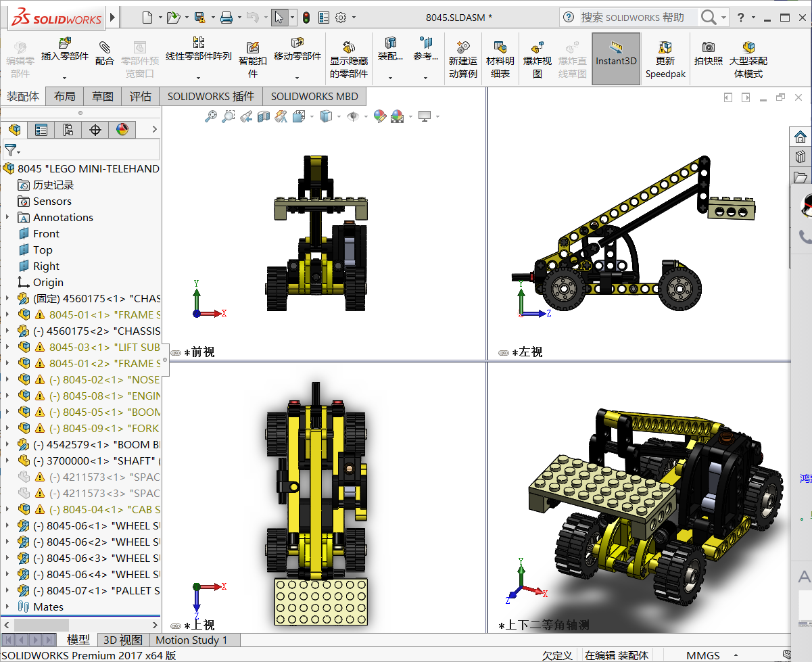Expand the SOLIDWORKS menu flyout arrow

[x=113, y=18]
